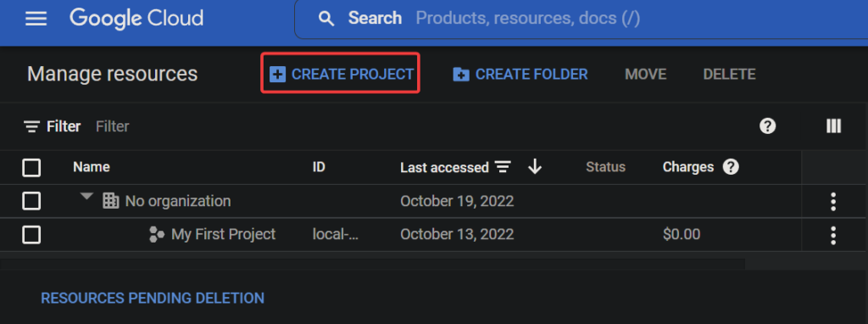This screenshot has height=324, width=868.
Task: Click the Last accessed sort lines icon
Action: (x=503, y=167)
